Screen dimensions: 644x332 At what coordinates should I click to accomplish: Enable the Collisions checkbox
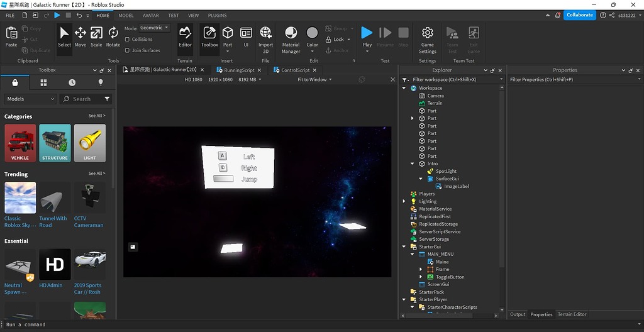click(x=128, y=39)
